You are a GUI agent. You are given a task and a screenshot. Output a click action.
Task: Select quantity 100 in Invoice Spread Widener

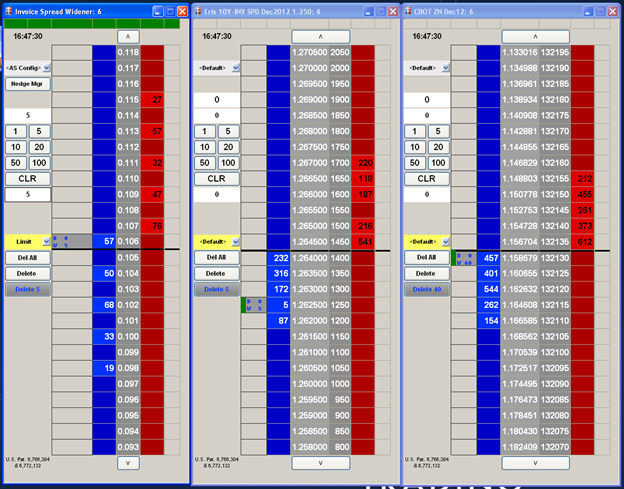39,162
